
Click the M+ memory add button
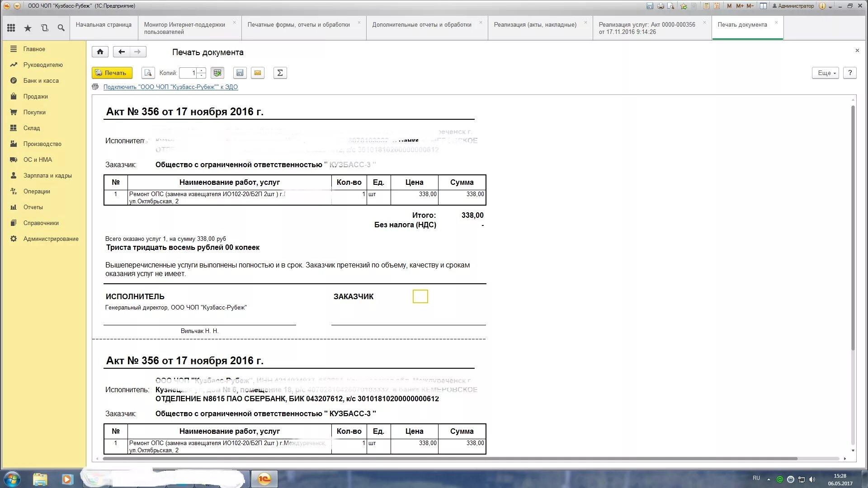click(x=740, y=6)
